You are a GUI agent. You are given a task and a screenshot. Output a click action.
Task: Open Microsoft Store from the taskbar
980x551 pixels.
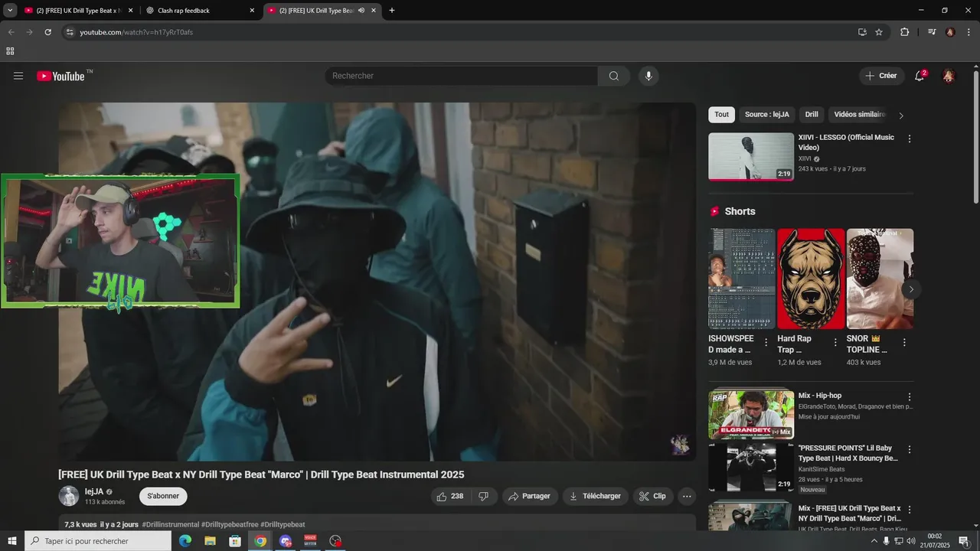coord(235,541)
